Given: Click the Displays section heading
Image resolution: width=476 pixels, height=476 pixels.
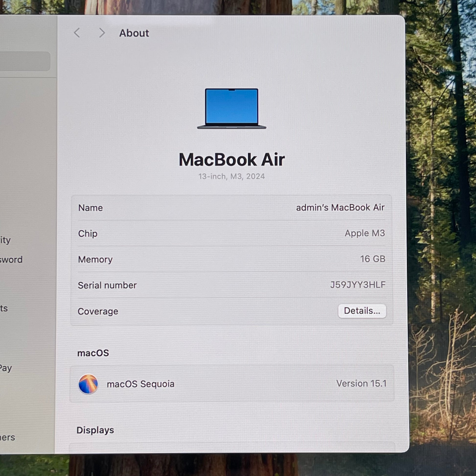Looking at the screenshot, I should 95,430.
